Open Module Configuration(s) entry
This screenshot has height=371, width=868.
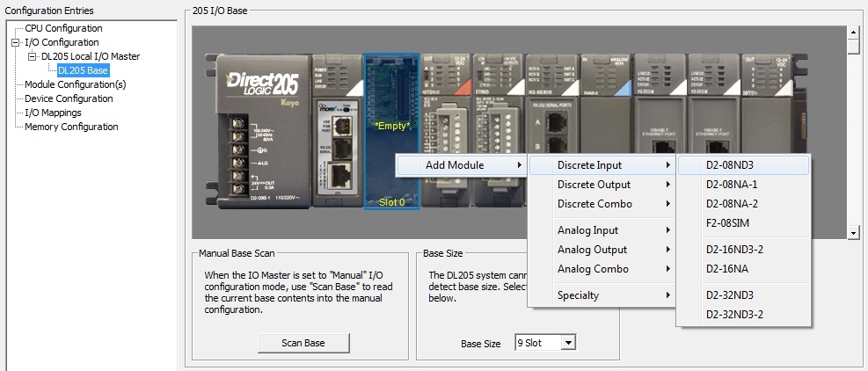76,84
